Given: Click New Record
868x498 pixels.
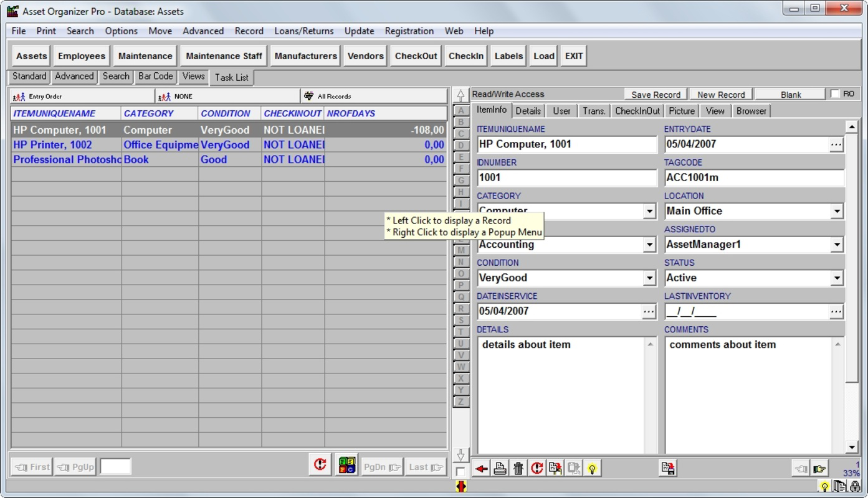Looking at the screenshot, I should [x=721, y=95].
